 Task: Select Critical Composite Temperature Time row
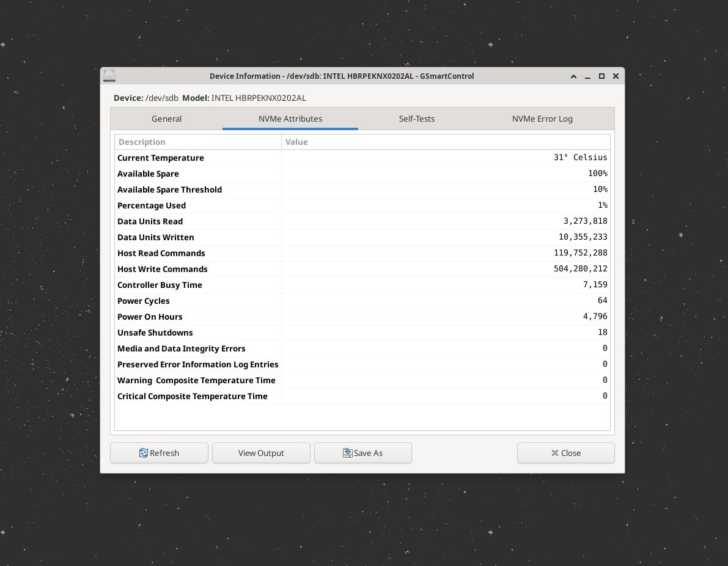click(x=362, y=396)
